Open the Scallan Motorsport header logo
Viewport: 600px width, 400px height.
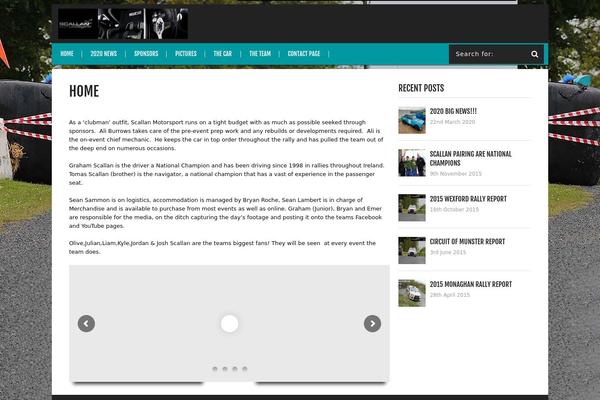(x=123, y=24)
